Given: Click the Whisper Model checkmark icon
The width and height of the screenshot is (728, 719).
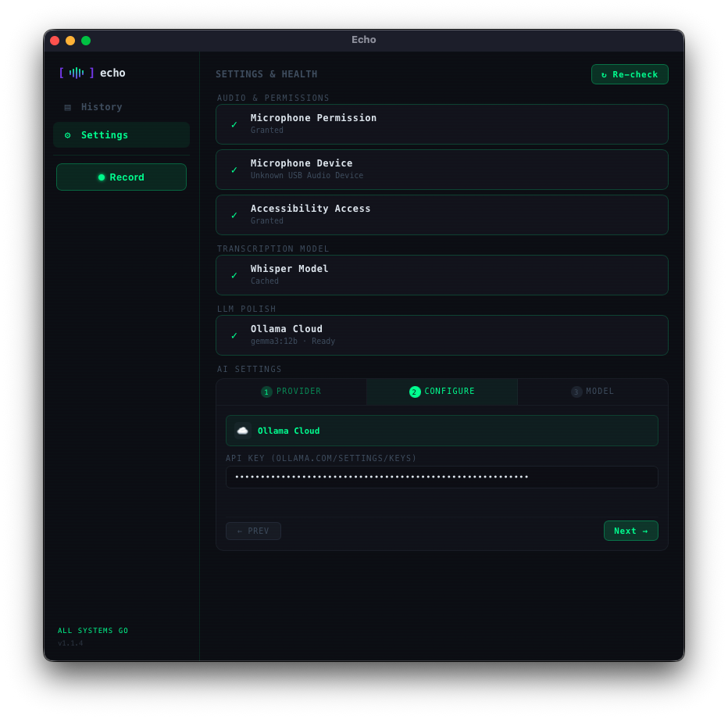Looking at the screenshot, I should [234, 275].
